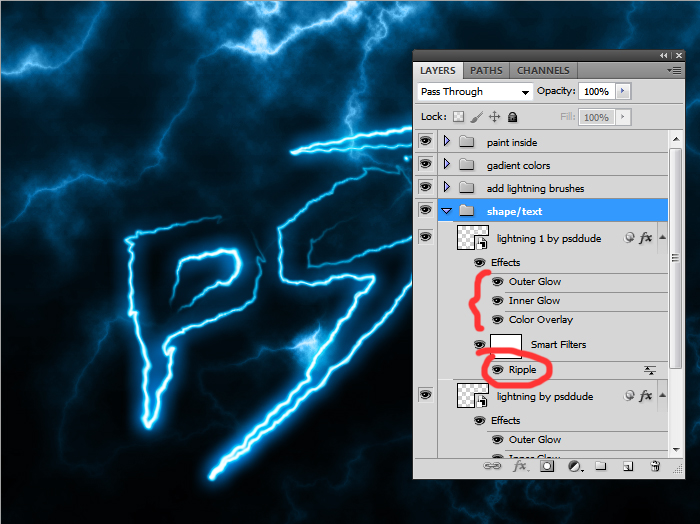Screen dimensions: 700x524
Task: Open the Fill slider arrow
Action: click(622, 117)
